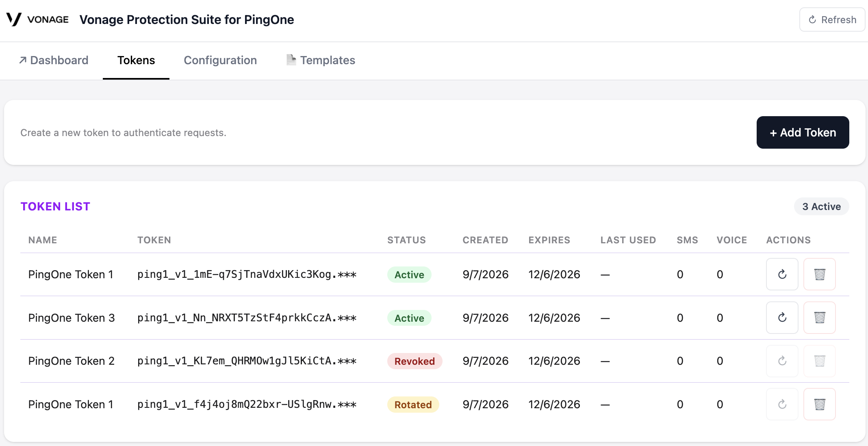Rotate the active PingOne Token 1 (1mE-q7Sj)
The height and width of the screenshot is (446, 868).
pos(782,274)
